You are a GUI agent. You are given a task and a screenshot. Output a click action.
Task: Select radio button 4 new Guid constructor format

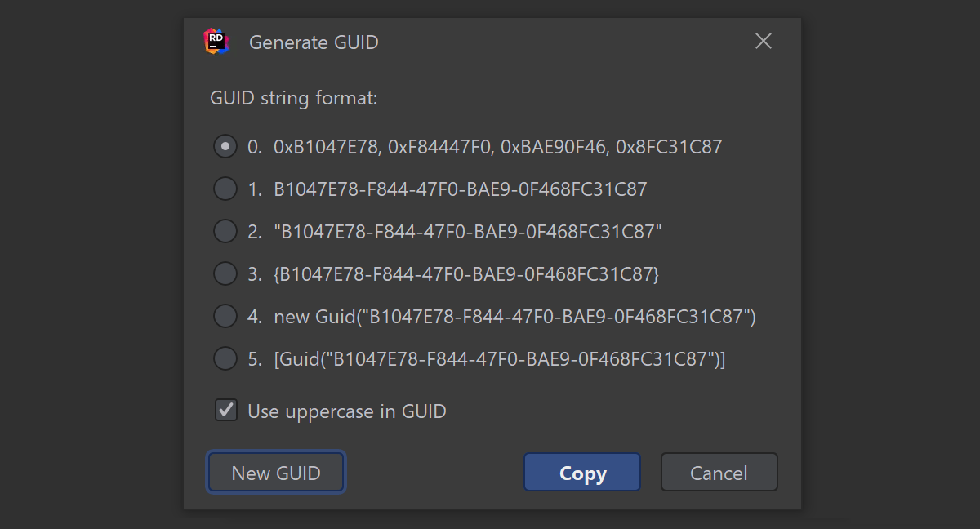point(225,316)
